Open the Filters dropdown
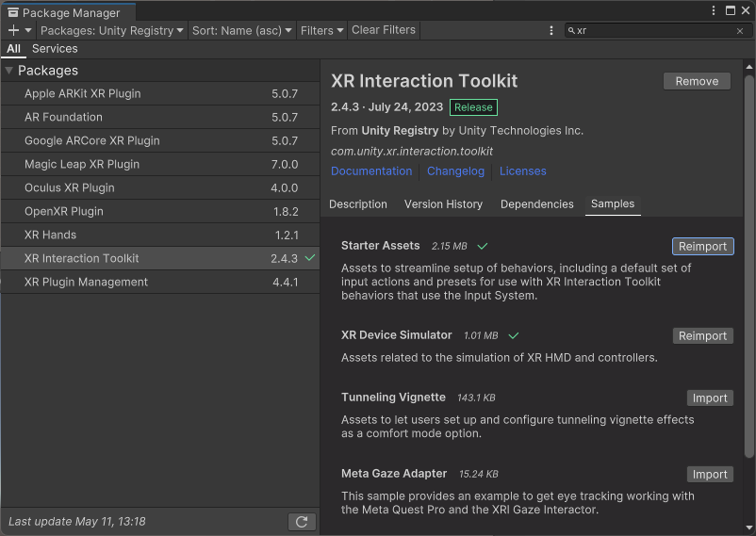 [x=321, y=30]
